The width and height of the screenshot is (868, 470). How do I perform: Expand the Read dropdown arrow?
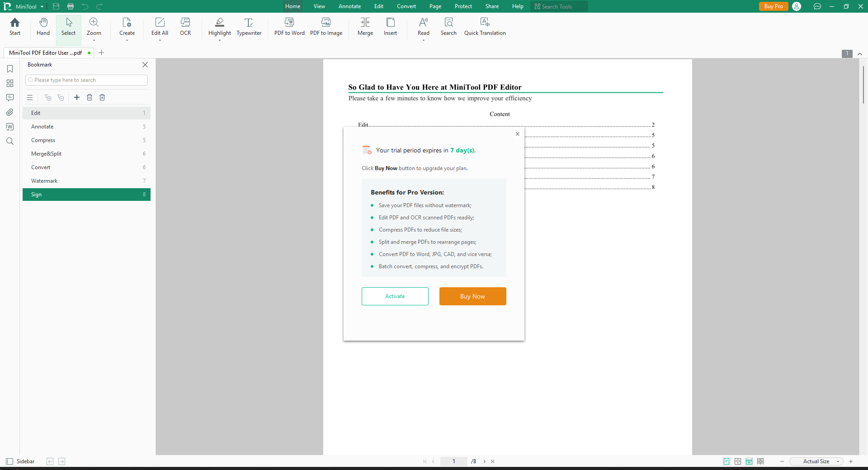pyautogui.click(x=424, y=40)
